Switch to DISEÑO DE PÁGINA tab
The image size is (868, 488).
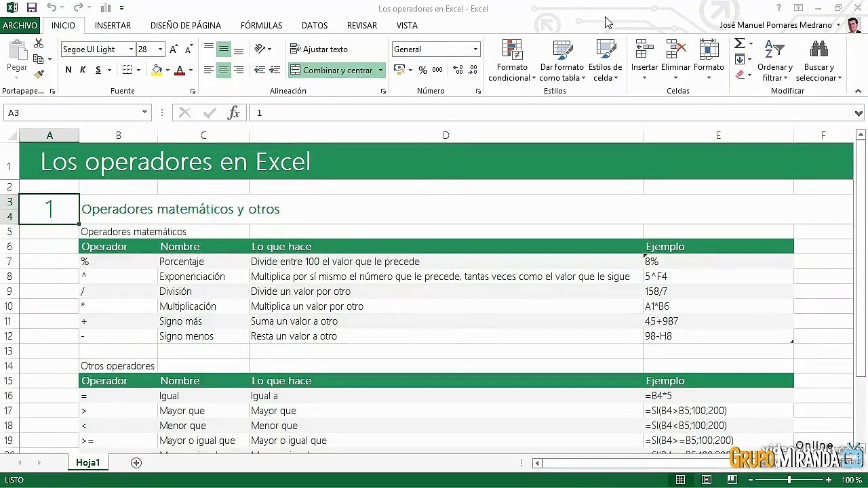(186, 25)
